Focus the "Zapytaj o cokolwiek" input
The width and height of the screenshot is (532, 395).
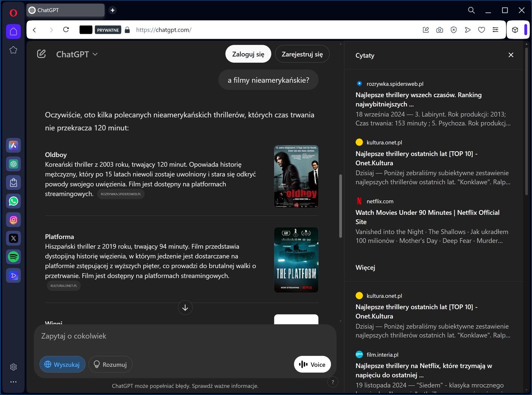185,336
